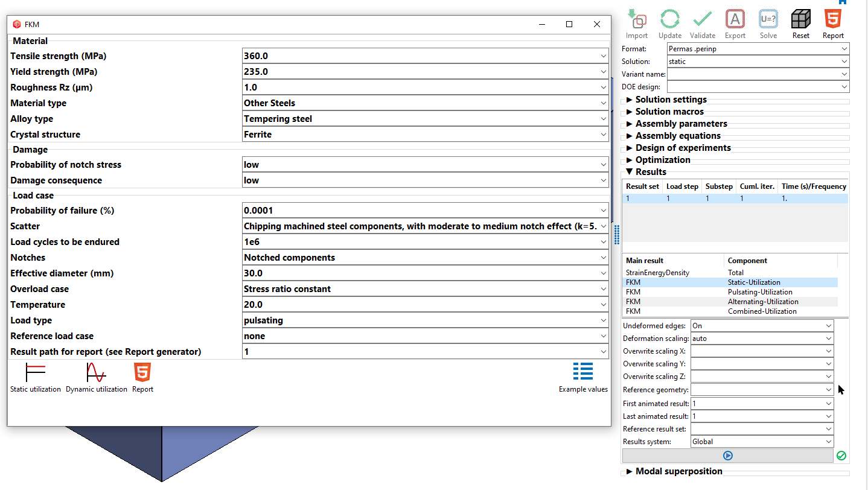Open the Report icon in main toolbar
868x490 pixels.
(x=833, y=19)
